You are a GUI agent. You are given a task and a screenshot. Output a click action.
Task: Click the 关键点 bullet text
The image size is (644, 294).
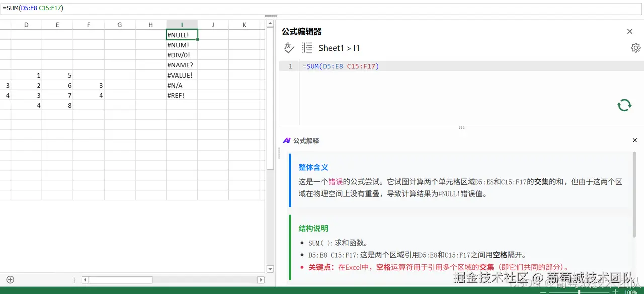[439, 267]
